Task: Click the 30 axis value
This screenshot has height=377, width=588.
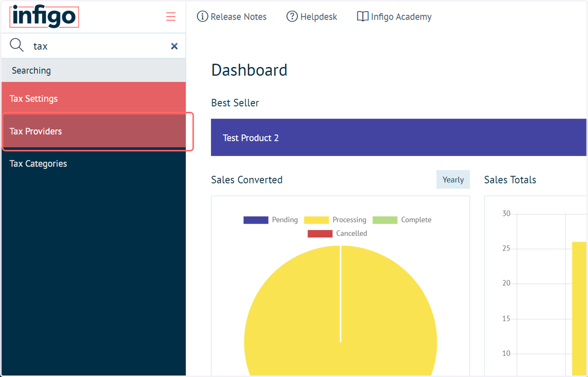Action: 506,214
